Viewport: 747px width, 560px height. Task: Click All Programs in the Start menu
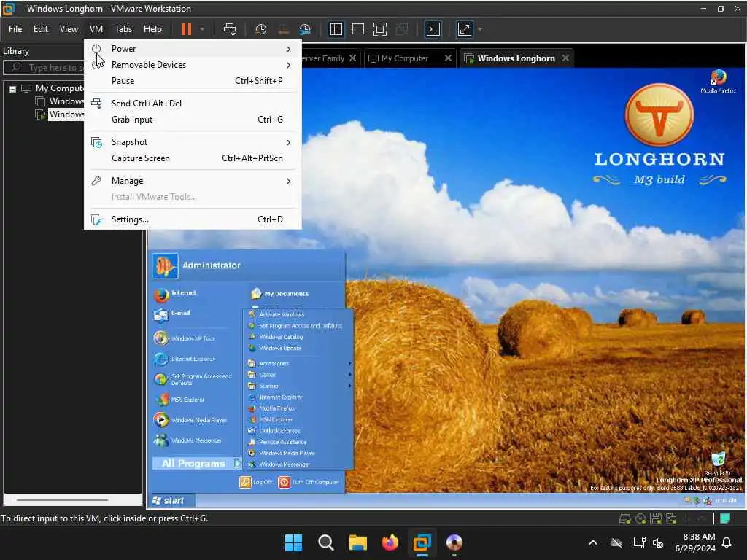point(197,463)
